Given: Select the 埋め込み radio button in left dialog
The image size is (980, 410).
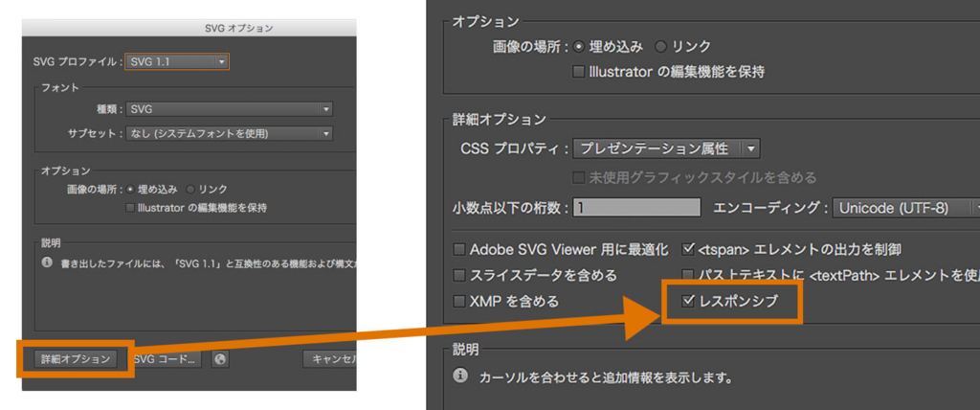Looking at the screenshot, I should (130, 189).
